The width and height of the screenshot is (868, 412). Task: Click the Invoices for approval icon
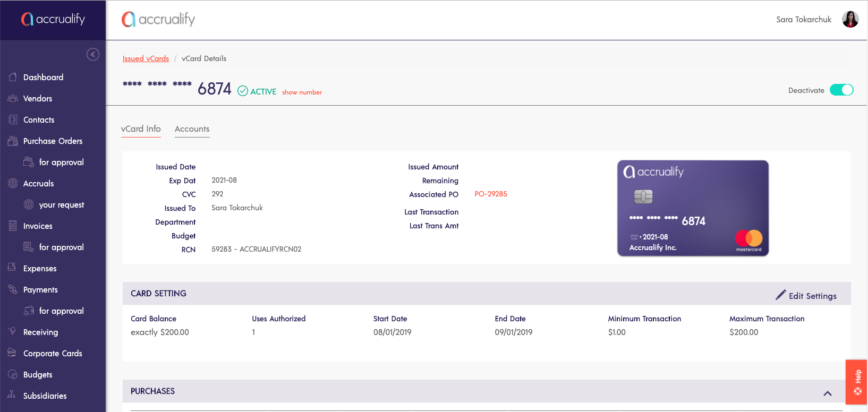29,247
